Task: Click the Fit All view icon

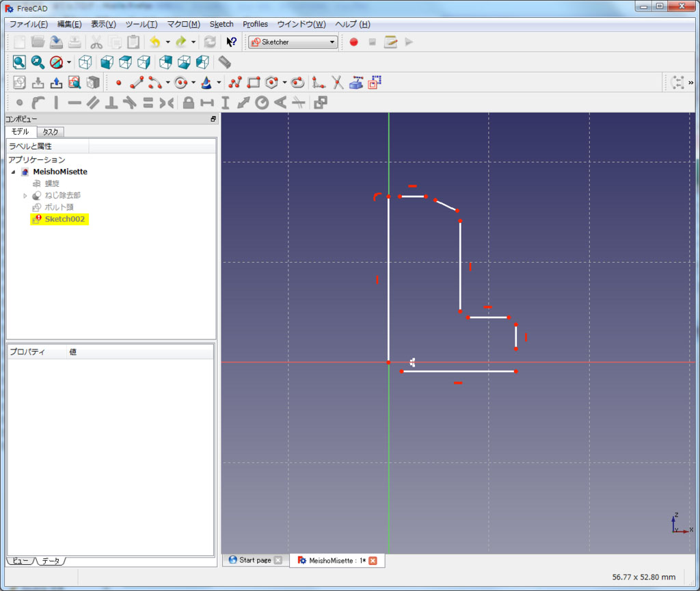Action: coord(19,62)
